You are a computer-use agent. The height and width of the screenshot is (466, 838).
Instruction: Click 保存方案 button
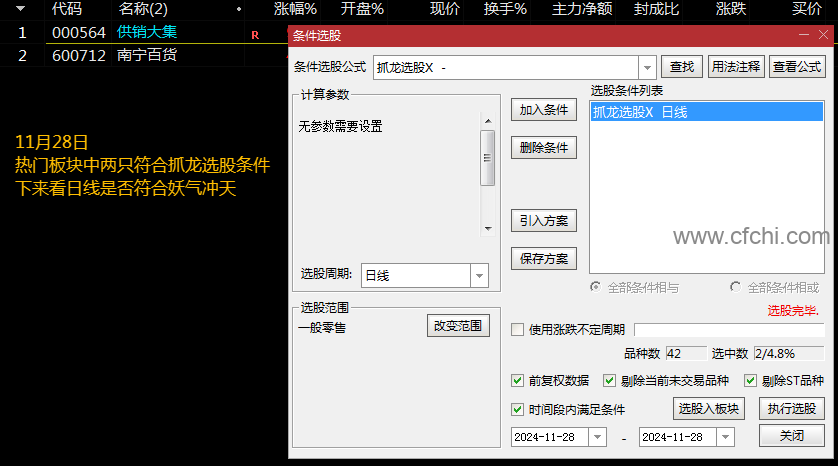544,259
